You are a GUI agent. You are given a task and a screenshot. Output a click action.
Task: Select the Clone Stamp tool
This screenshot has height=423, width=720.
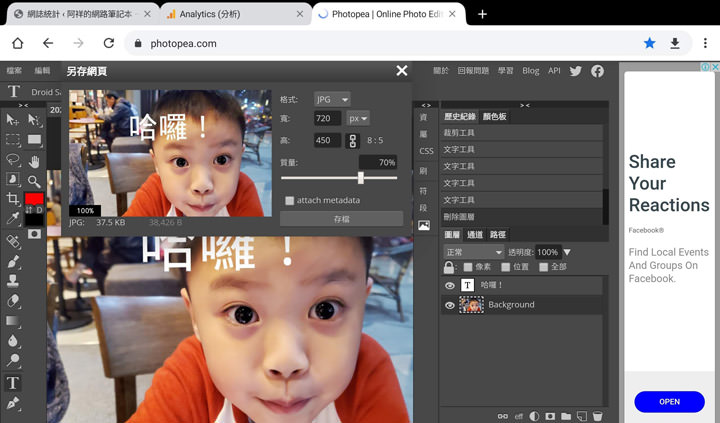(12, 281)
